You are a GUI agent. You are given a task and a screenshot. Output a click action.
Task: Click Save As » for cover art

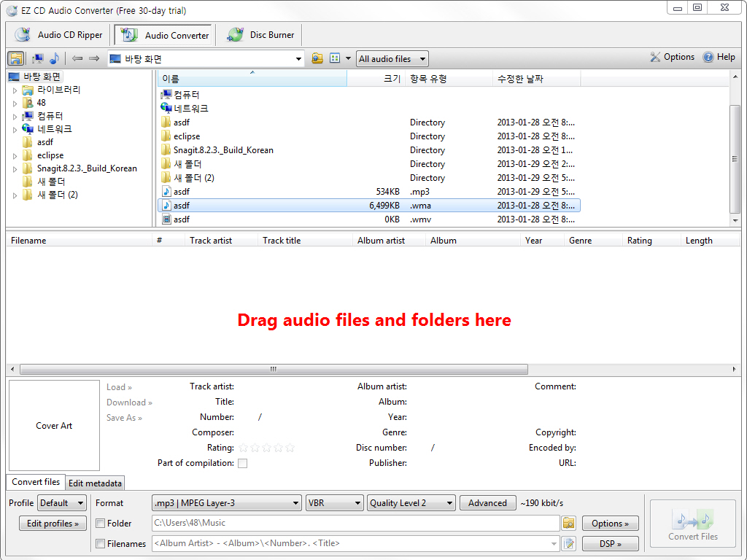coord(124,418)
